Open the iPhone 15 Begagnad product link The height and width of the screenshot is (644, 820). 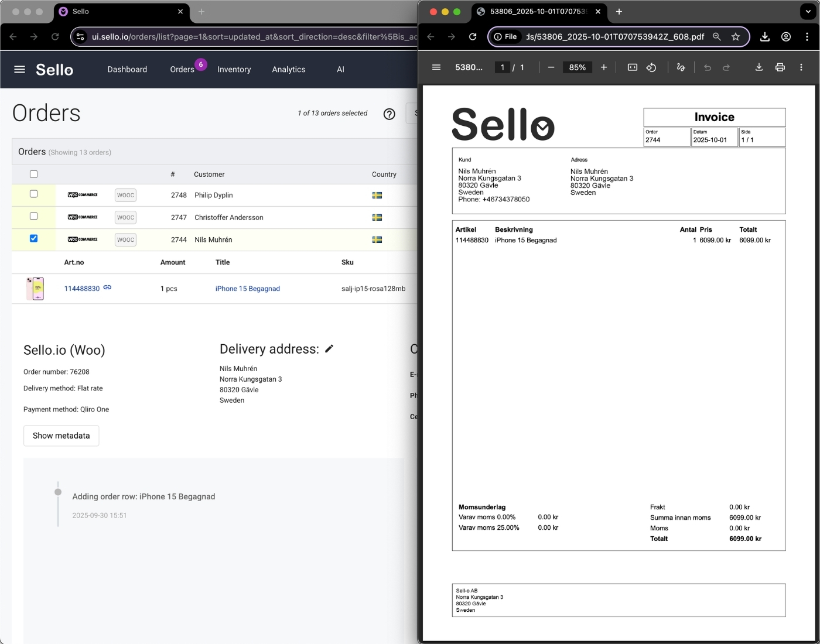coord(248,288)
